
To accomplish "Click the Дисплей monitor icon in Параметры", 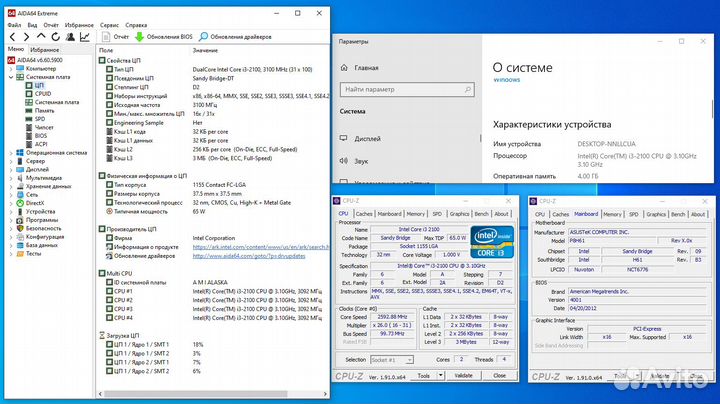I will 343,138.
